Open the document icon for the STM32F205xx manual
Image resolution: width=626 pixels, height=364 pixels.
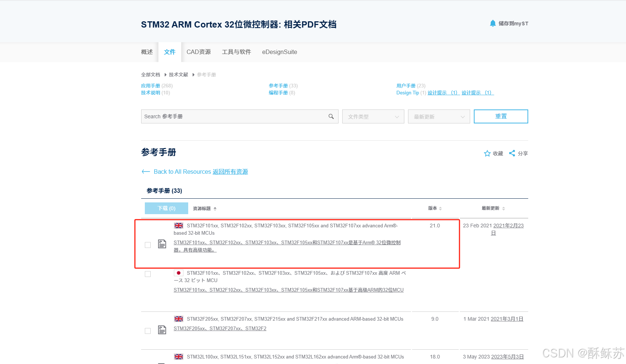162,330
